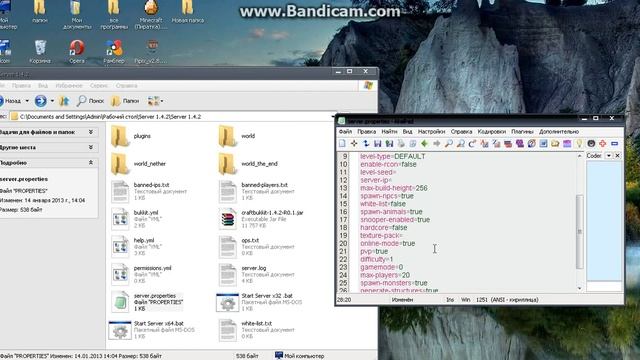Open the Minecraft (Пиратка) desktop shortcut
This screenshot has width=640, height=360.
coord(151,14)
